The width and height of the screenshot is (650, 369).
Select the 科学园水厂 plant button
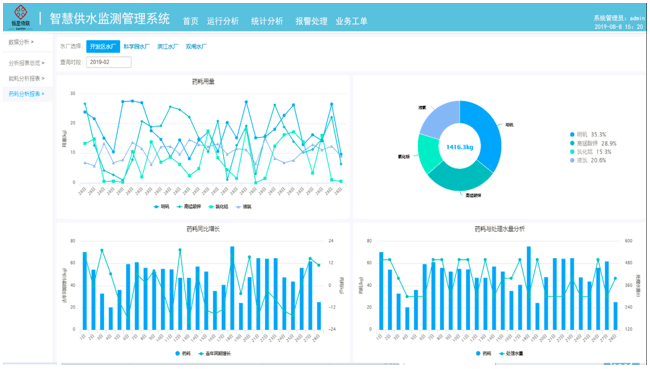[x=136, y=46]
